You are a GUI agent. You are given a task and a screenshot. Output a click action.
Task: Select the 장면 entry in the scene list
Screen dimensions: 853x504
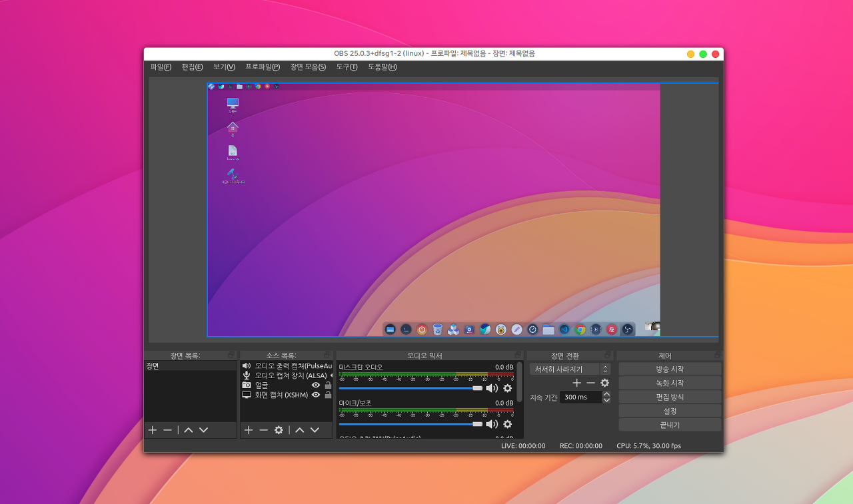pos(191,366)
